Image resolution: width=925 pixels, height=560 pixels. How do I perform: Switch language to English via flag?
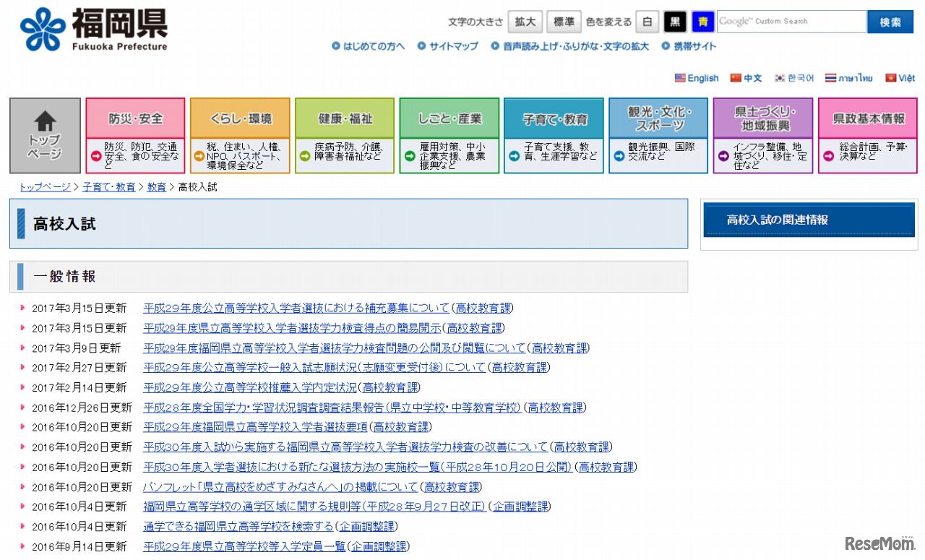coord(697,78)
